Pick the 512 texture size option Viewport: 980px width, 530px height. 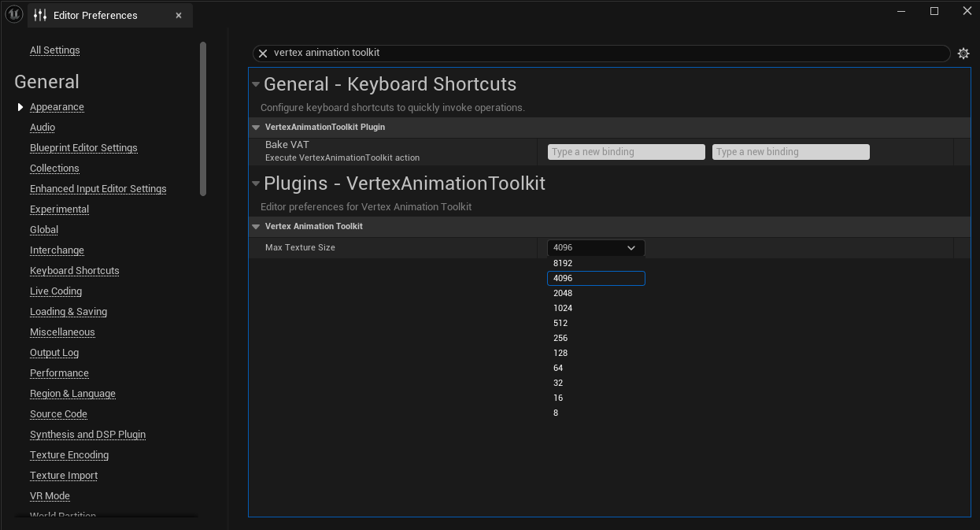pyautogui.click(x=596, y=323)
